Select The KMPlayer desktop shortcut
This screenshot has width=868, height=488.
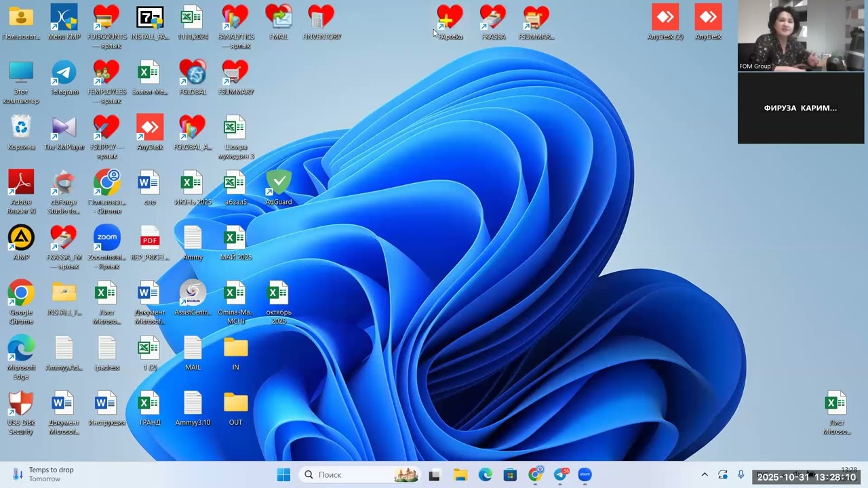(x=64, y=133)
